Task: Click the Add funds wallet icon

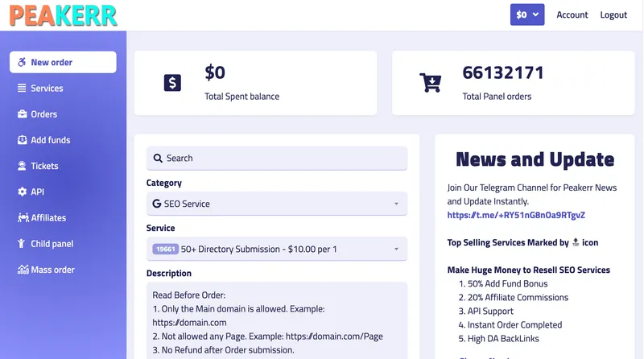Action: click(x=23, y=140)
